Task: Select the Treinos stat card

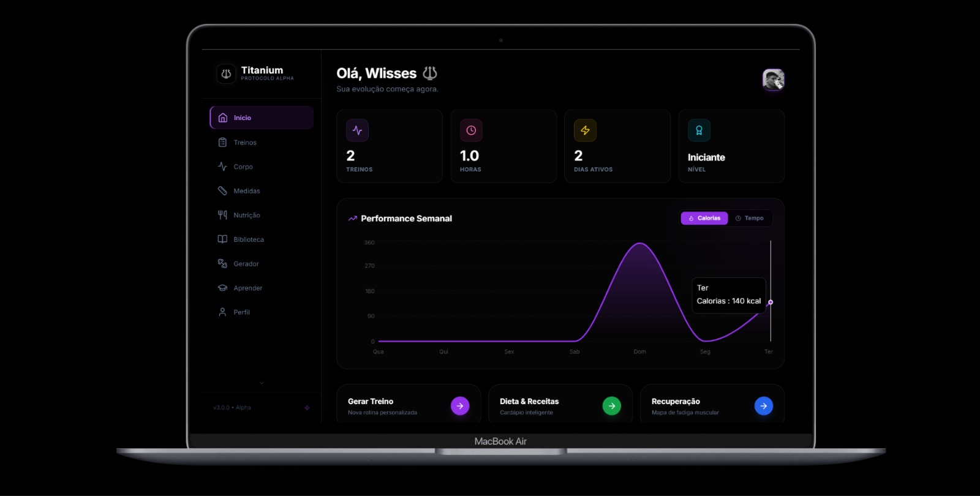Action: (390, 146)
